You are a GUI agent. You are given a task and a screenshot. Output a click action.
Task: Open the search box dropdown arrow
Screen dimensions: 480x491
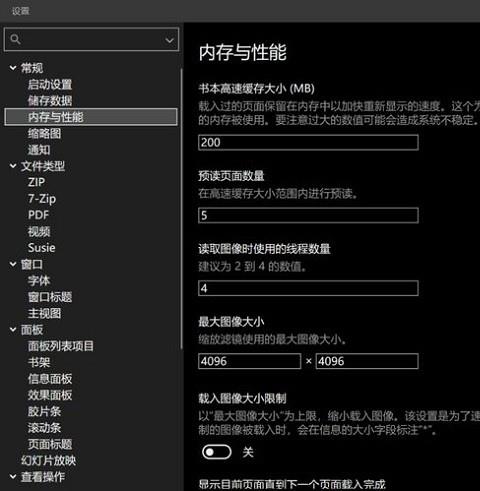169,40
